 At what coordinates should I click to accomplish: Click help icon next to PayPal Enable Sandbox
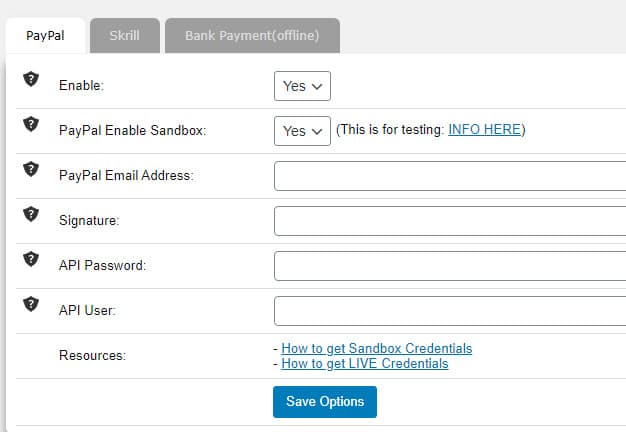click(31, 124)
